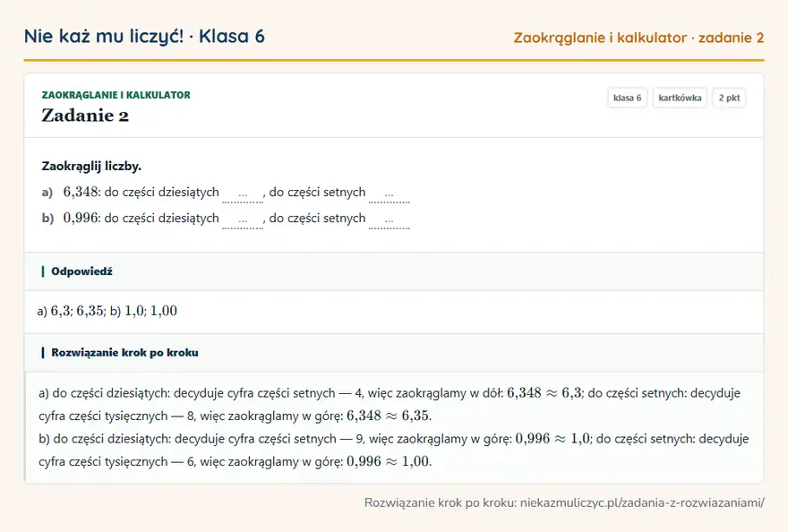Click the tenths blank for 0,996
This screenshot has width=788, height=532.
[243, 219]
